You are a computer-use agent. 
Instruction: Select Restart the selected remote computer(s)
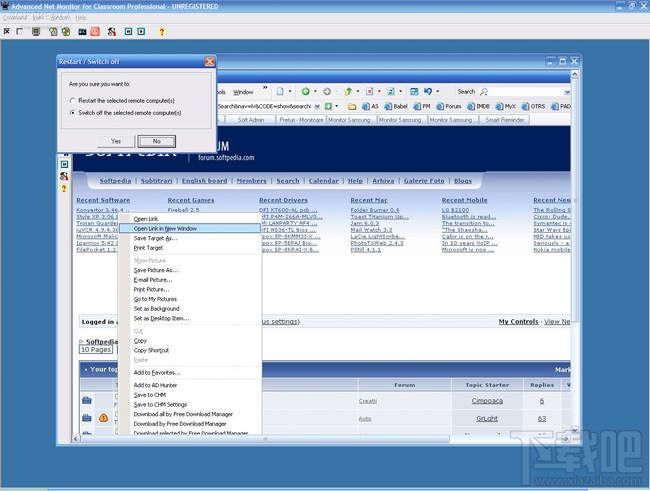tap(123, 101)
